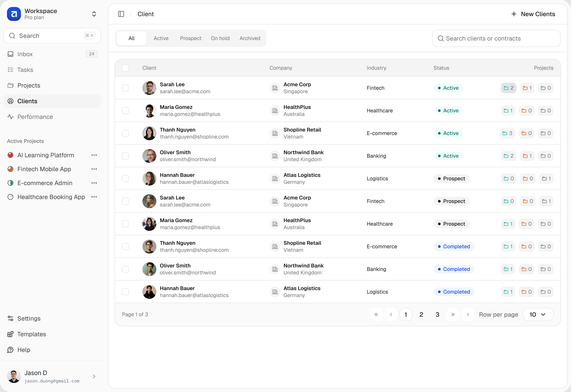The height and width of the screenshot is (392, 571).
Task: Go to next page arrow
Action: 468,314
